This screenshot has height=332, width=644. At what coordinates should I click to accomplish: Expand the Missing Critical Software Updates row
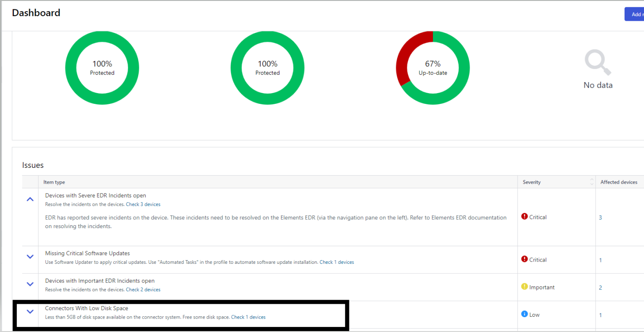(x=30, y=256)
